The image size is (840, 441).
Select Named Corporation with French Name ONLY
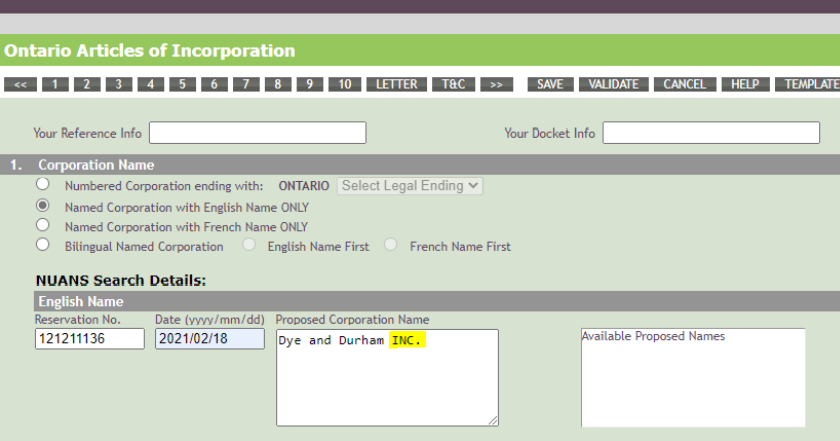pyautogui.click(x=43, y=225)
